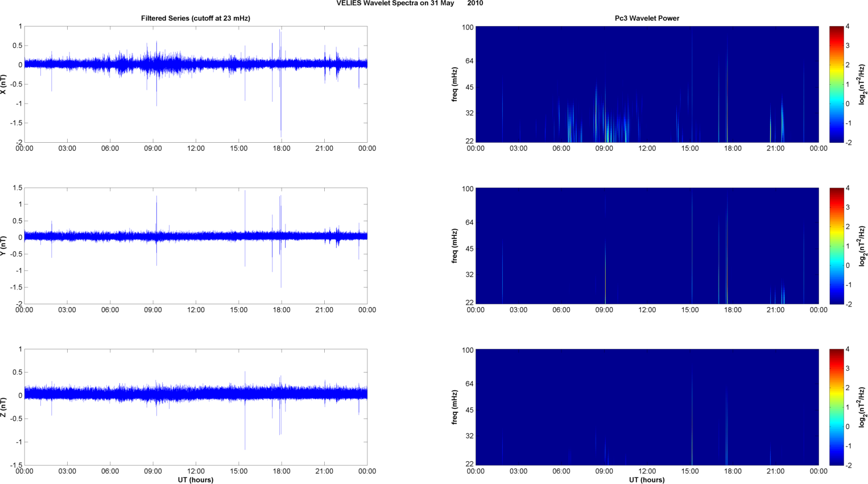The image size is (868, 484).
Task: Click the 0 value on the middle colorbar
Action: tap(848, 266)
